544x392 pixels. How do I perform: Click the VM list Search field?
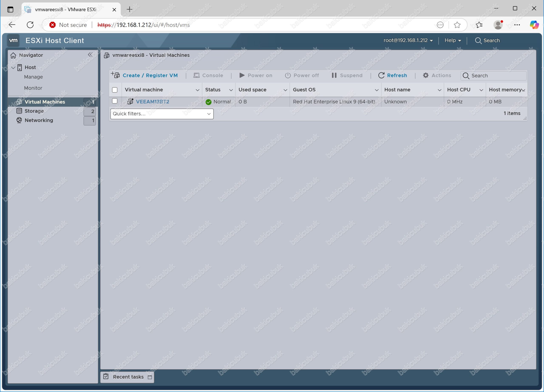click(x=494, y=75)
